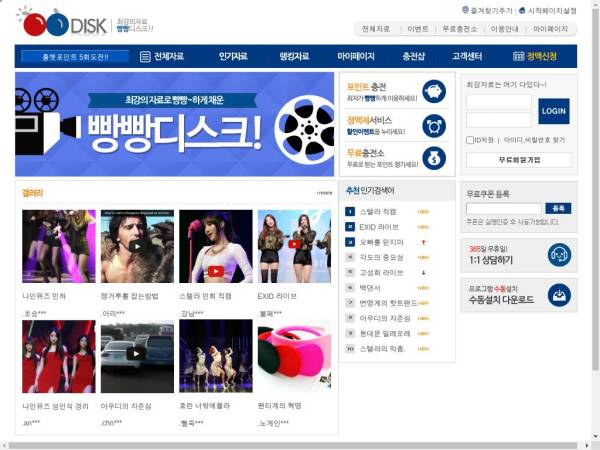Click the alarm clock 정액제 서비스 icon
The height and width of the screenshot is (450, 600).
click(x=433, y=125)
